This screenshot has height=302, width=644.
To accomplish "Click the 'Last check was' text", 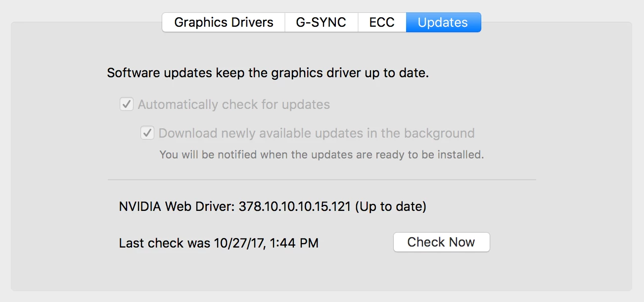I will [x=165, y=244].
